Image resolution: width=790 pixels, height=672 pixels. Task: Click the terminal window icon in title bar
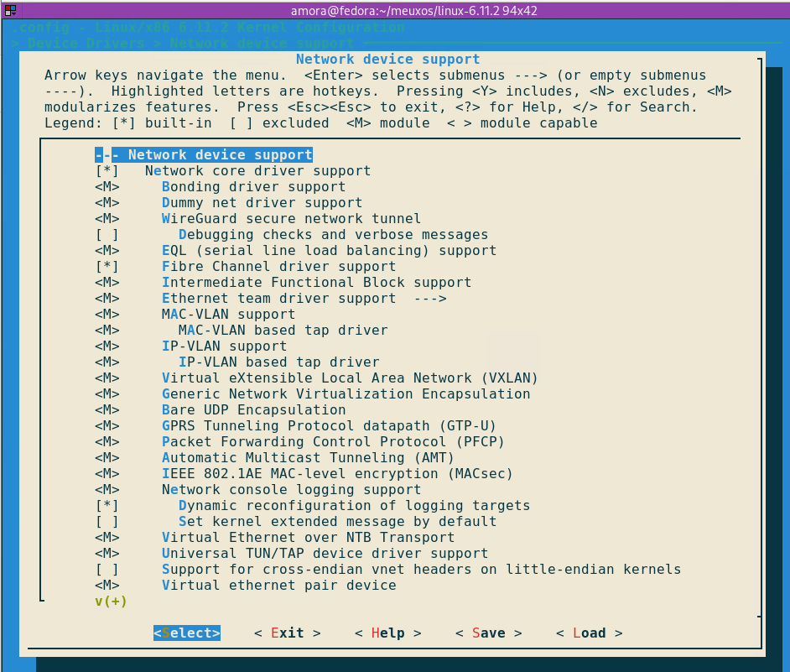pyautogui.click(x=10, y=10)
